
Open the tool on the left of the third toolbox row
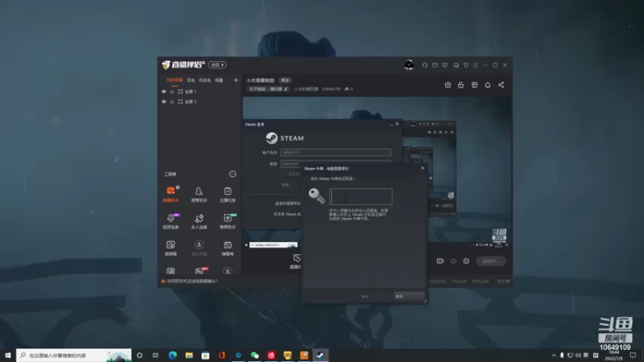[x=171, y=248]
